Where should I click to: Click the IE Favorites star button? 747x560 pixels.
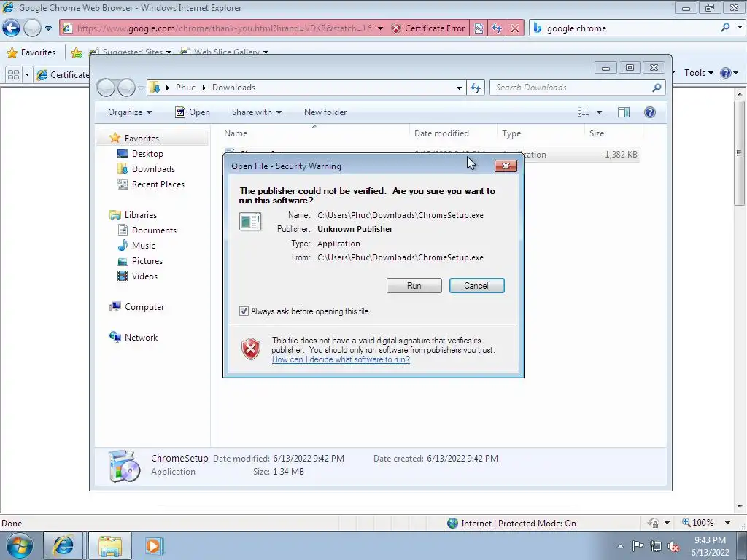31,52
